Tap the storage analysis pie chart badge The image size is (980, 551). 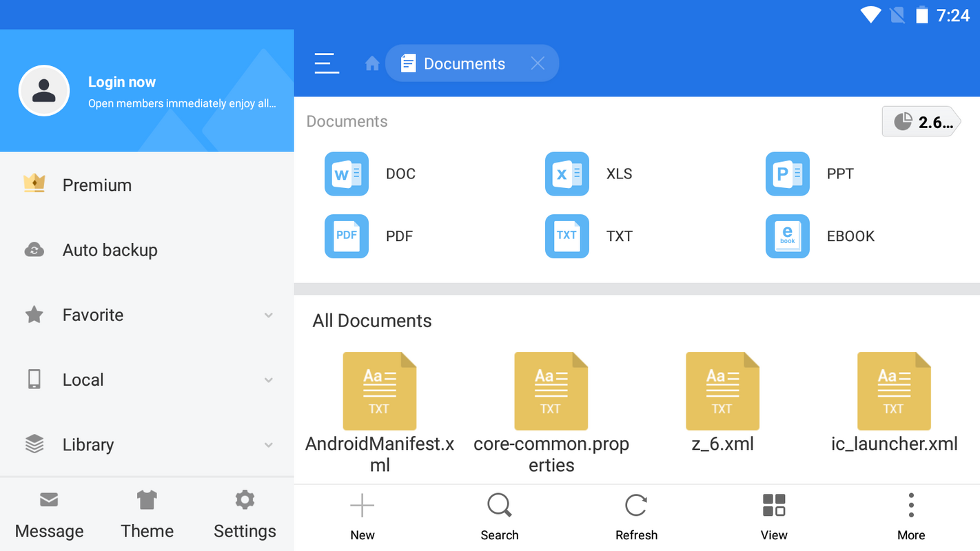click(921, 122)
